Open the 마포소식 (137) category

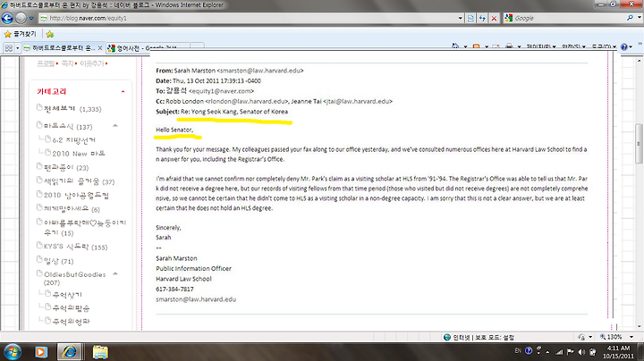point(68,126)
